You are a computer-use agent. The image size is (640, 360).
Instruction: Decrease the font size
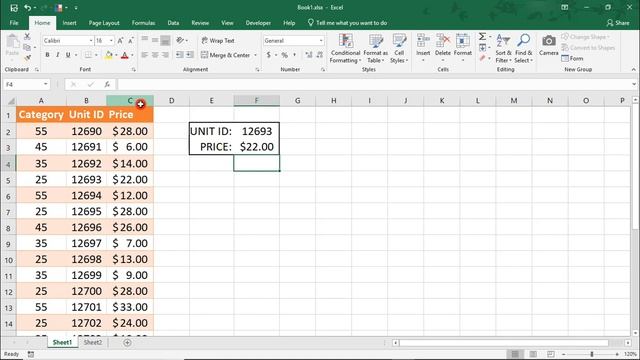pos(131,40)
